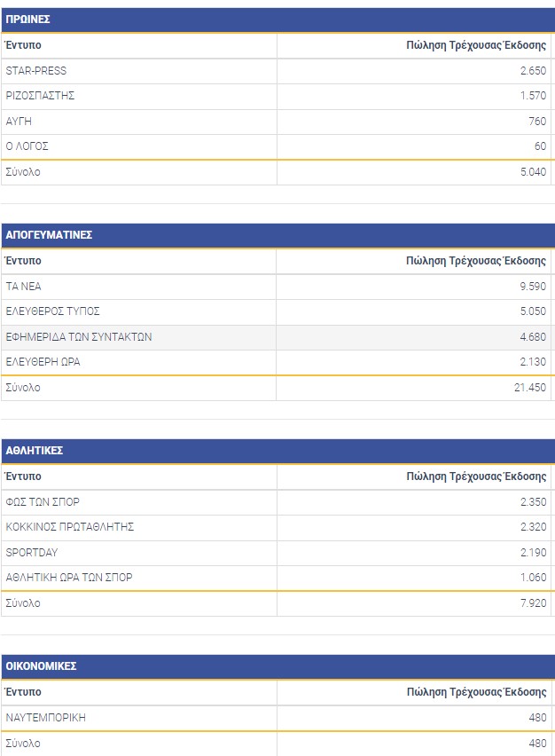Click the 9.590 sales figure for ΤΑ ΝΕΑ
The width and height of the screenshot is (555, 756).
pyautogui.click(x=534, y=287)
